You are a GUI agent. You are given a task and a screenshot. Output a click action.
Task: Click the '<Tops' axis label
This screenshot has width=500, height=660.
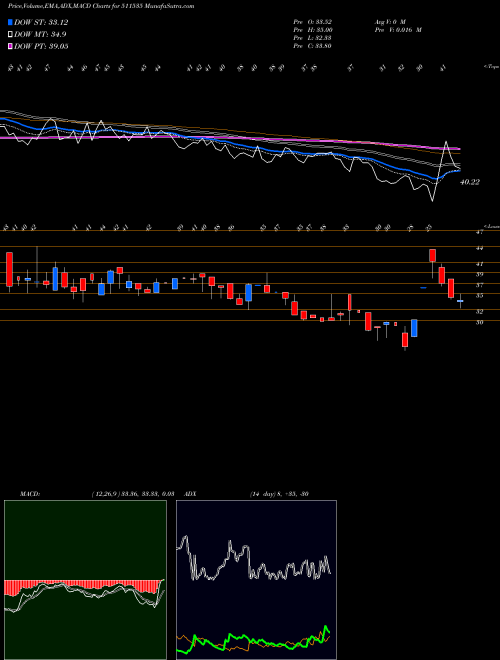(491, 67)
